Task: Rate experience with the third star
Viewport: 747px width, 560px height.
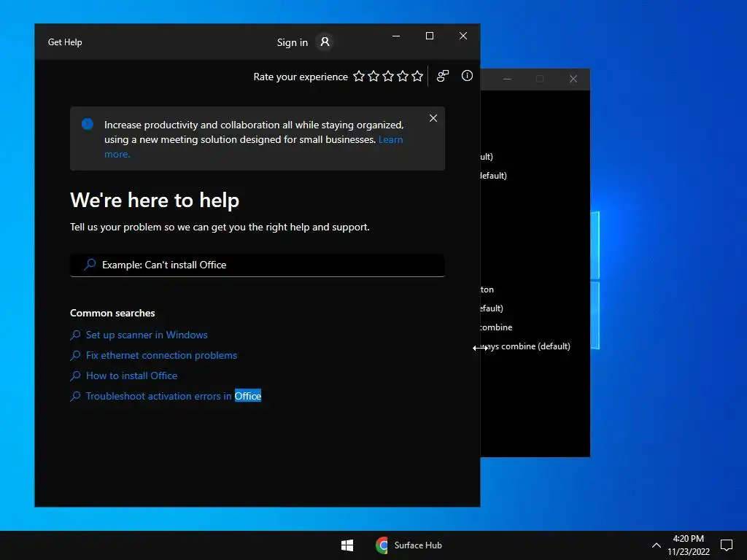Action: point(388,76)
